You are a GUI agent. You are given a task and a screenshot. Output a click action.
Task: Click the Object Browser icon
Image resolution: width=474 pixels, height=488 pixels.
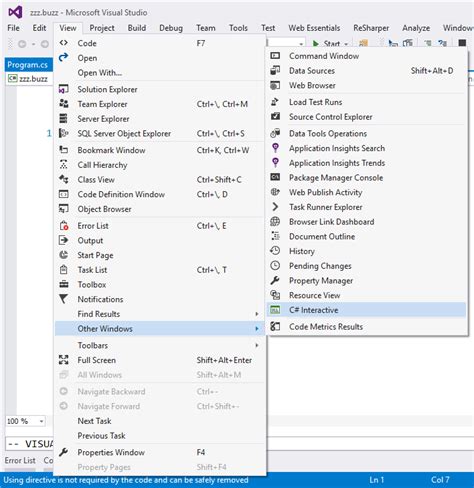tap(63, 209)
